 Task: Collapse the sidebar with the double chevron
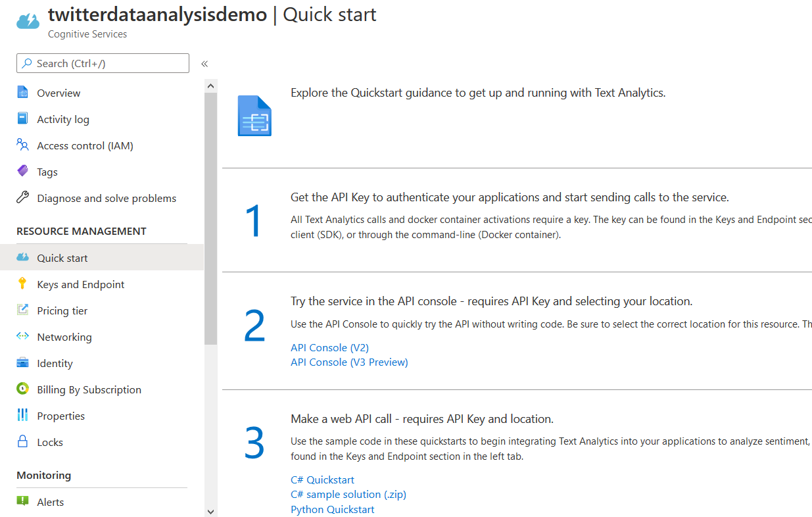point(204,64)
